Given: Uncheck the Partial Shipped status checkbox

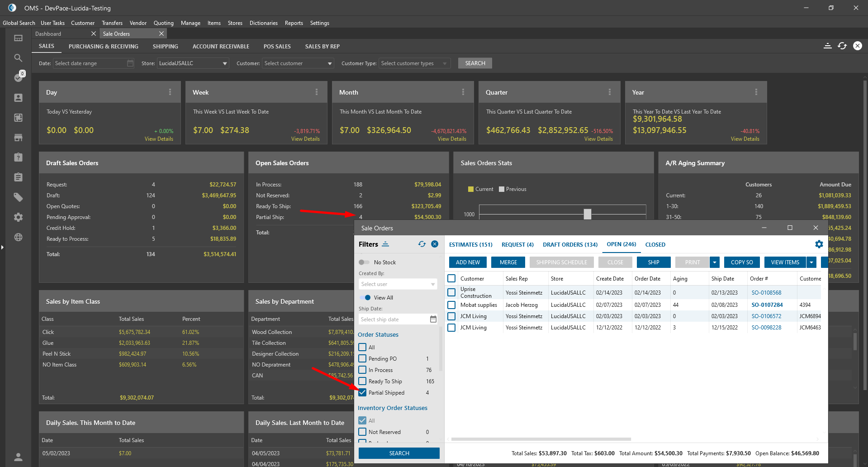Looking at the screenshot, I should 362,393.
